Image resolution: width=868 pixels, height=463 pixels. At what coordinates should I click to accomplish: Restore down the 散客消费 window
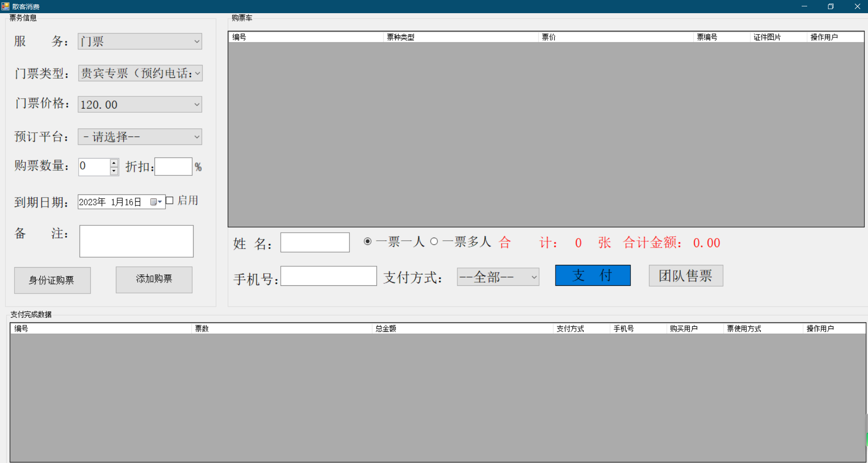831,6
